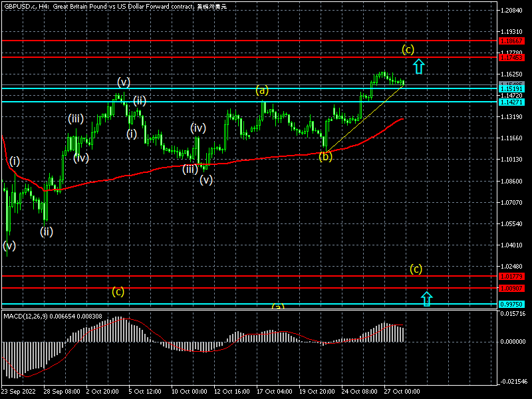Select the red 1.18667 price level tag

[x=514, y=41]
